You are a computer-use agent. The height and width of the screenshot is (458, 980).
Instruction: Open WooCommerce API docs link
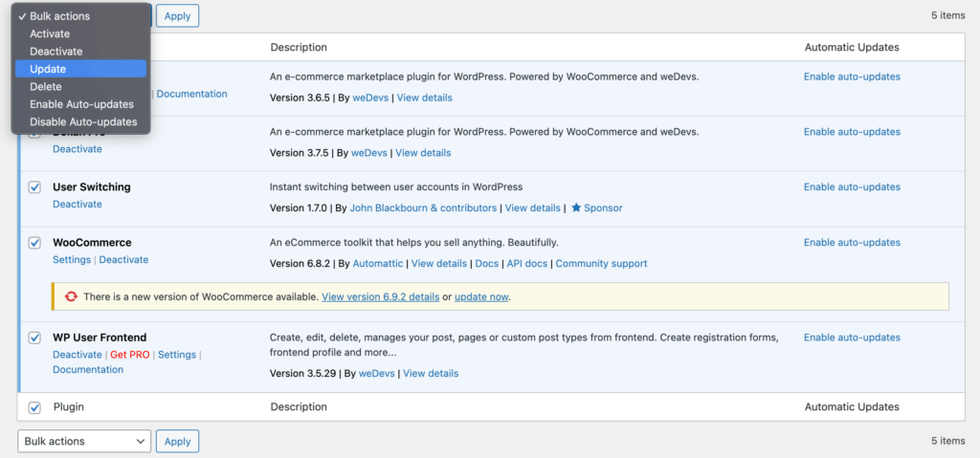(x=527, y=263)
